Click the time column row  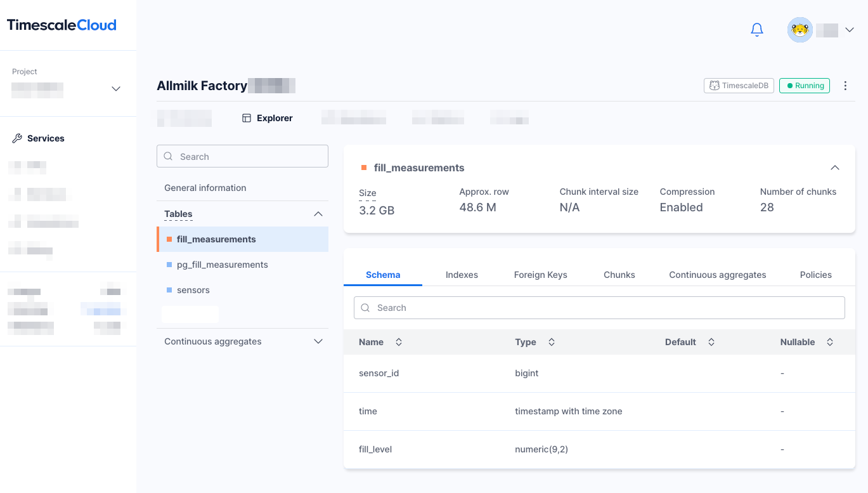point(599,411)
